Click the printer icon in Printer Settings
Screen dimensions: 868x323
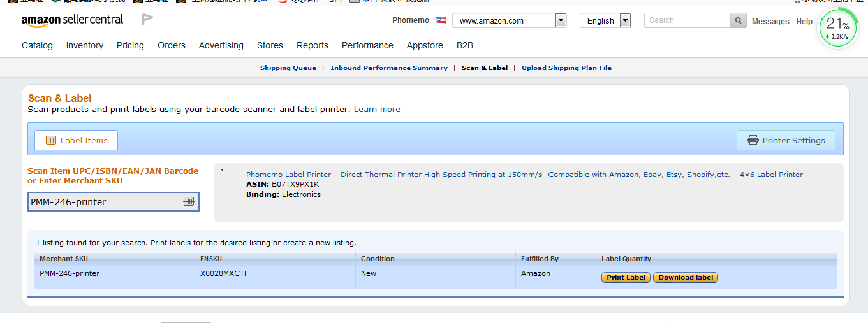(x=753, y=140)
